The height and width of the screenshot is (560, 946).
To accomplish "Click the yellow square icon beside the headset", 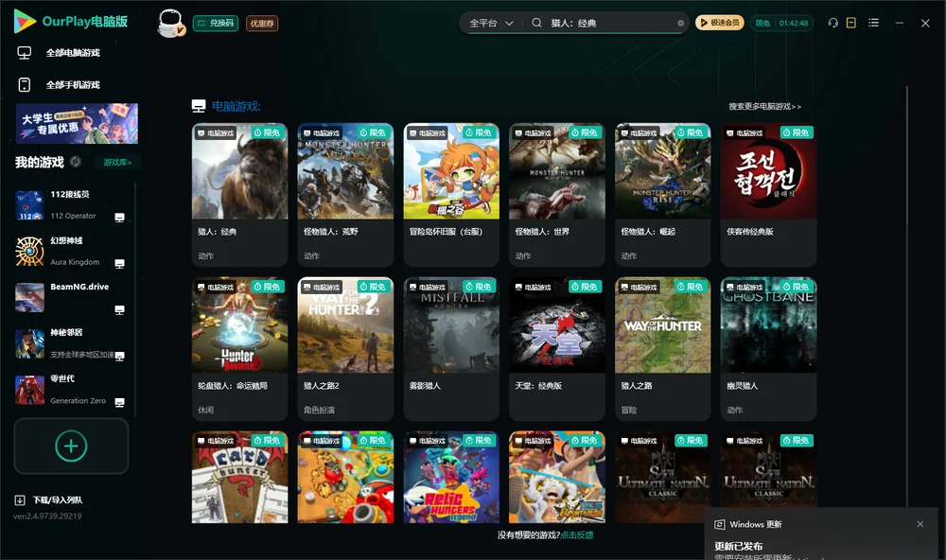I will pos(851,23).
